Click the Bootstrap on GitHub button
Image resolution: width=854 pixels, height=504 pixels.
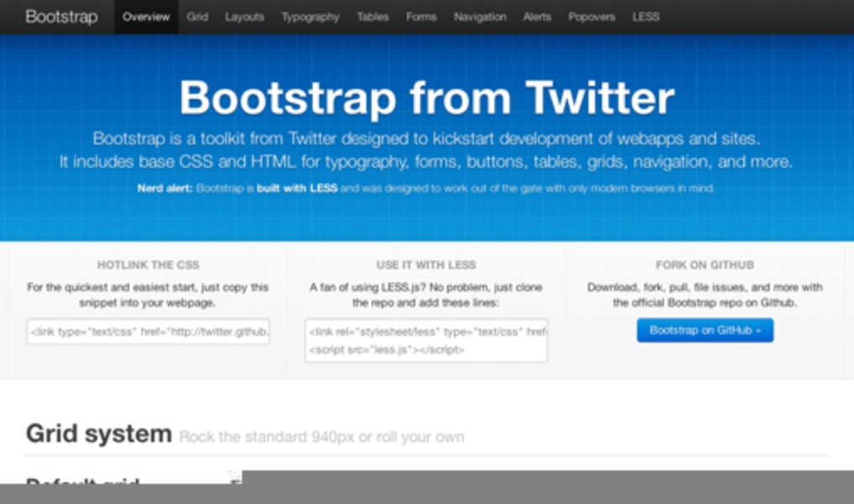click(x=704, y=330)
